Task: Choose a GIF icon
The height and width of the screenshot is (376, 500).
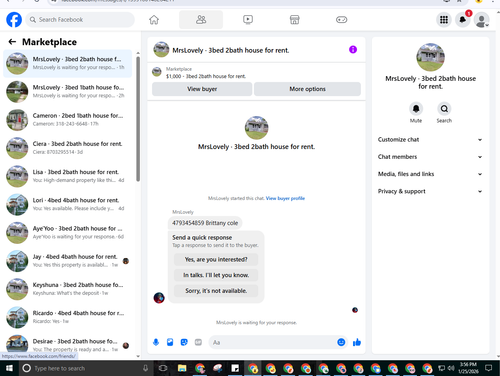Action: (198, 342)
